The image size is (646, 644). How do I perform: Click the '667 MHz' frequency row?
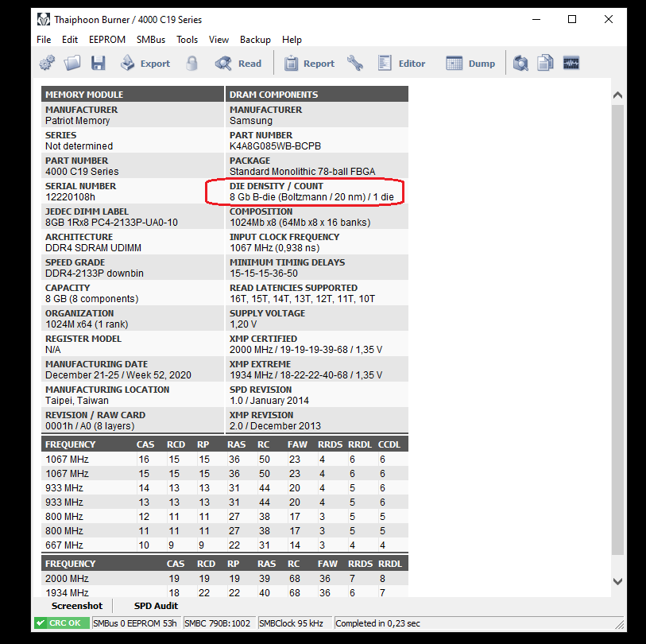coord(225,545)
